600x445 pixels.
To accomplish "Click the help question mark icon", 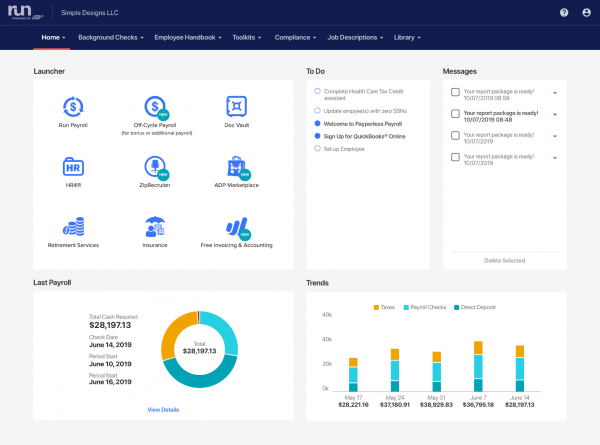I will 564,14.
